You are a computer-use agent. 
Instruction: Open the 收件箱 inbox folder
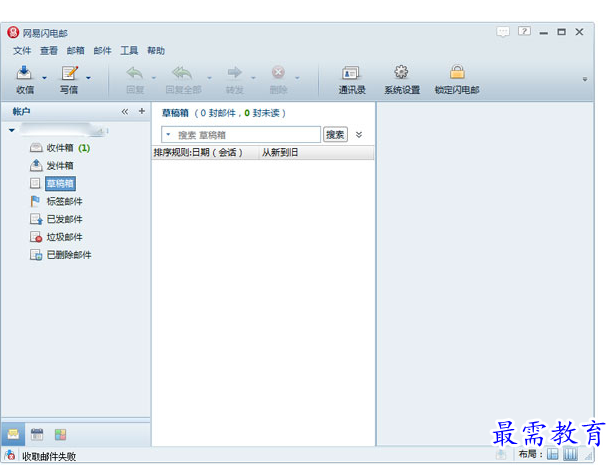coord(60,148)
